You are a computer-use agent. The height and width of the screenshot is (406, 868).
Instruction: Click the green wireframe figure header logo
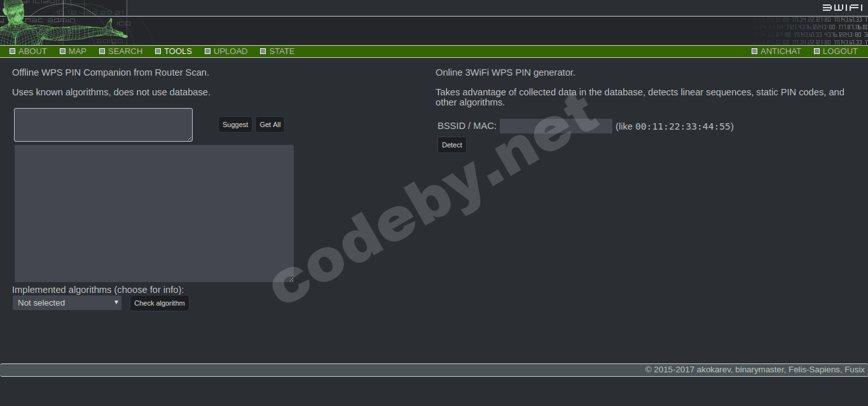pyautogui.click(x=64, y=23)
